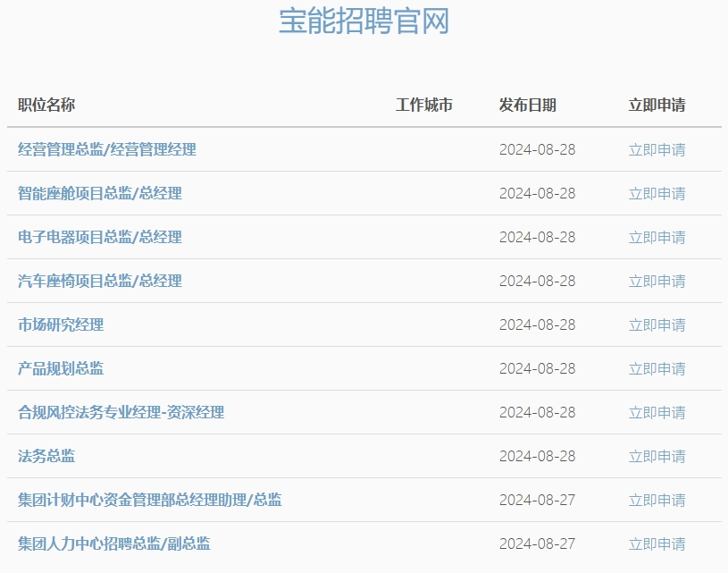Viewport: 728px width, 573px height.
Task: Click 立即申请 for 经营管理总监/经营管理经理
Action: coord(657,149)
